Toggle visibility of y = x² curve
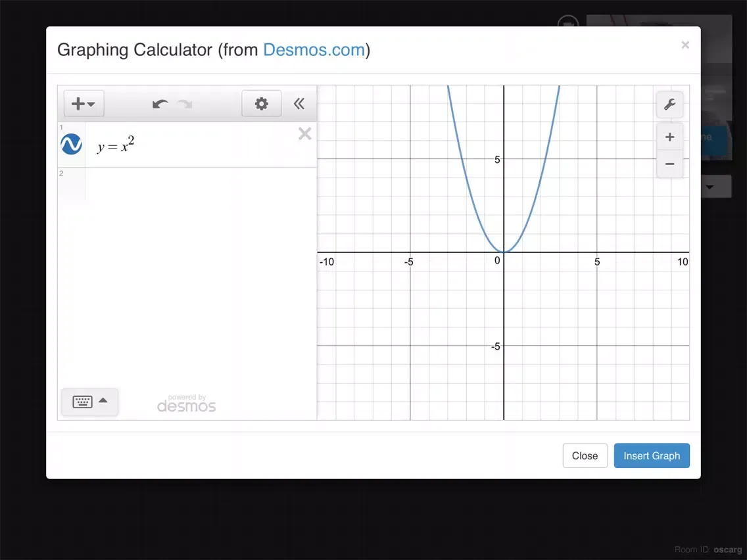The image size is (747, 560). tap(72, 145)
